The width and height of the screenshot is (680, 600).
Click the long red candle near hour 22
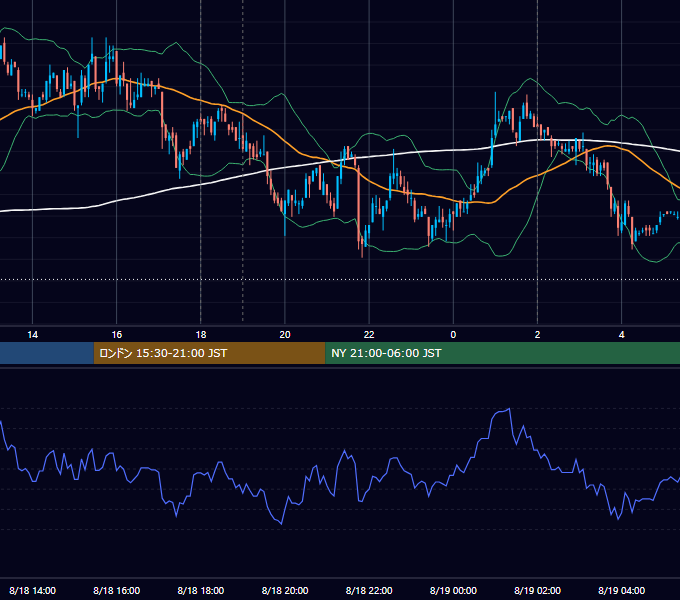359,208
